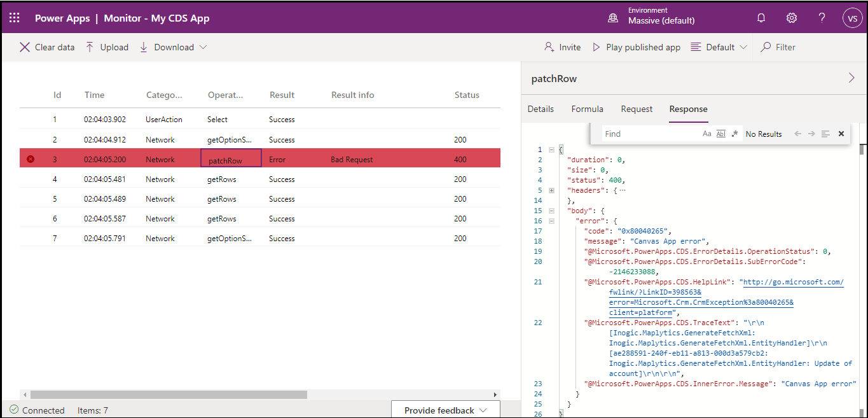Click the 400 status cell on row 3

[x=460, y=160]
